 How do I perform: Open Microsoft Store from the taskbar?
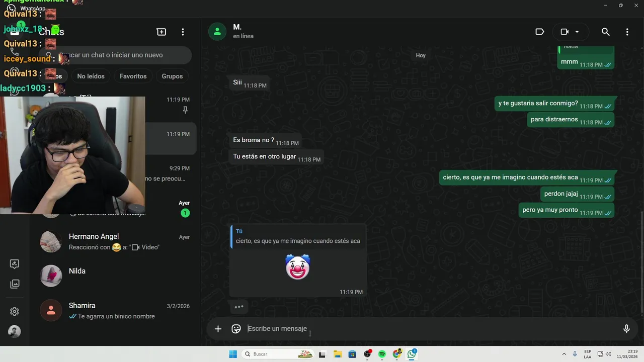(x=352, y=354)
